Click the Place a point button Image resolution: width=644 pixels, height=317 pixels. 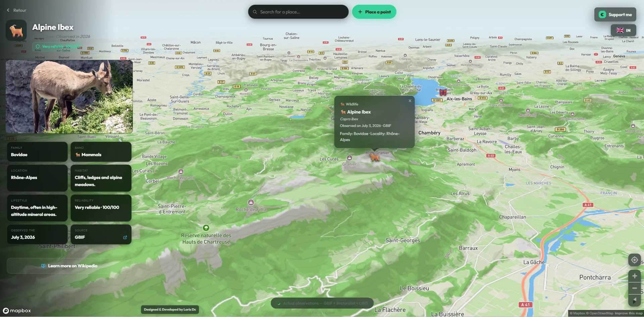(x=374, y=12)
